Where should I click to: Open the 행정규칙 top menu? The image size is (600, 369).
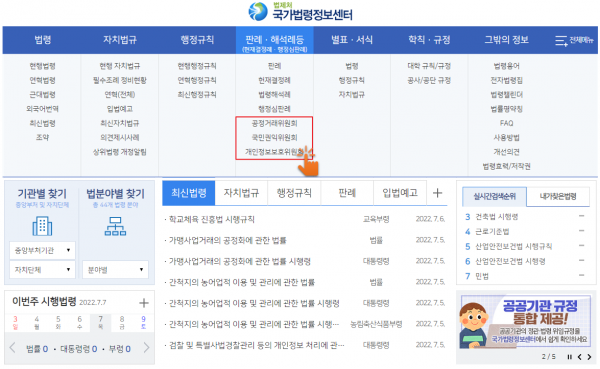tap(197, 40)
